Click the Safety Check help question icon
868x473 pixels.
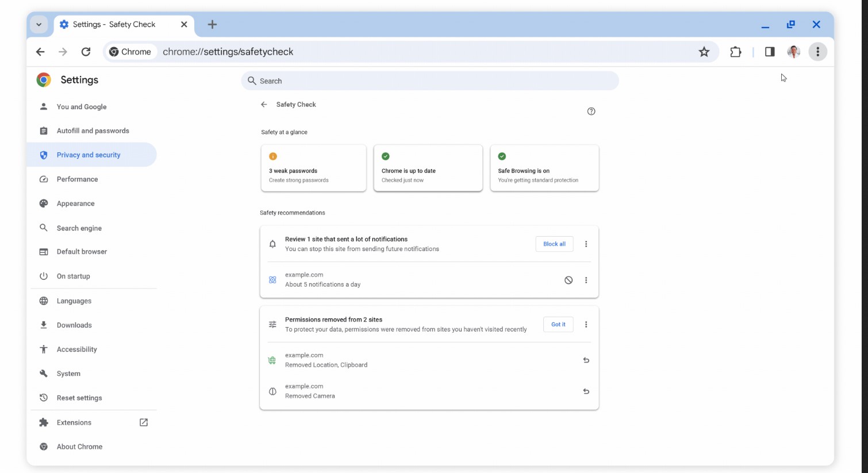coord(591,111)
